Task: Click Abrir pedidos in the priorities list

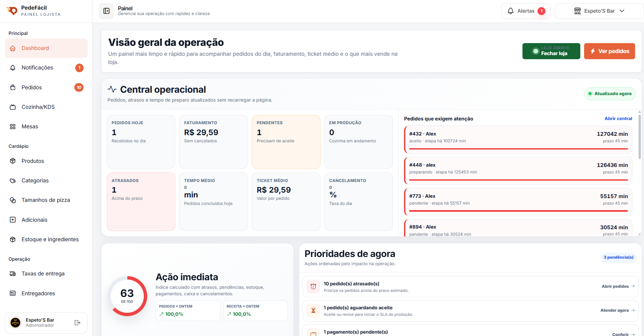Action: coord(618,286)
